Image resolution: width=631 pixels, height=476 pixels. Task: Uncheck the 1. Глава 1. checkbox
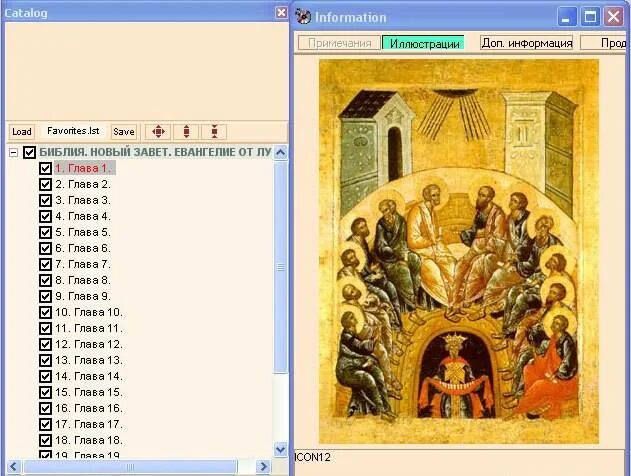[45, 168]
